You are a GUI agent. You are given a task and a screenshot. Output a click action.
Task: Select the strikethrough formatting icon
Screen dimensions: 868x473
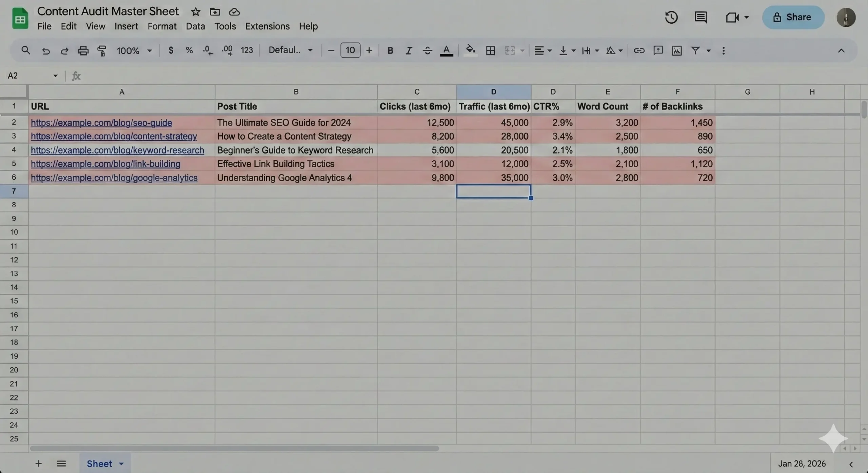pos(427,50)
